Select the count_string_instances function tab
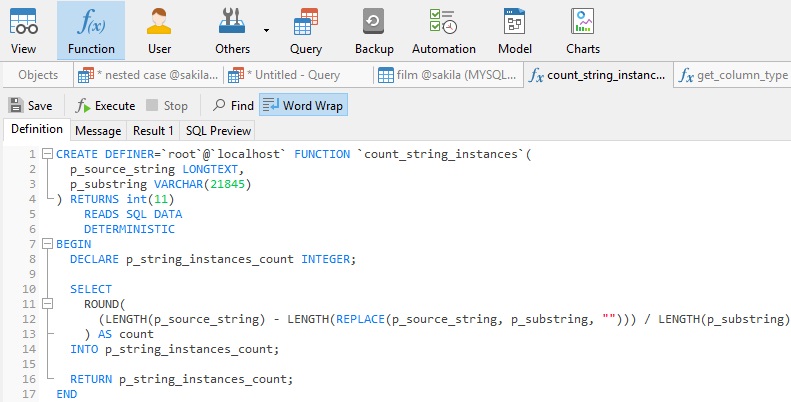This screenshot has height=402, width=791. 598,75
